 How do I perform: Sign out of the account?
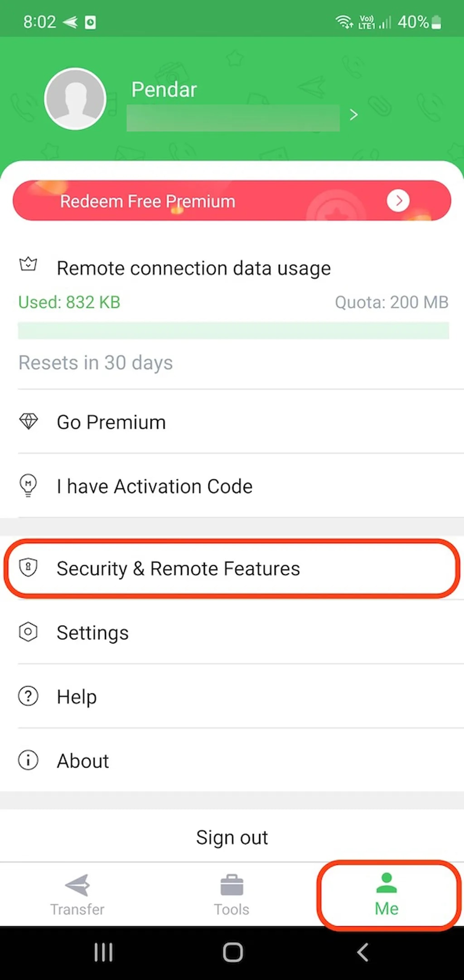[x=232, y=837]
